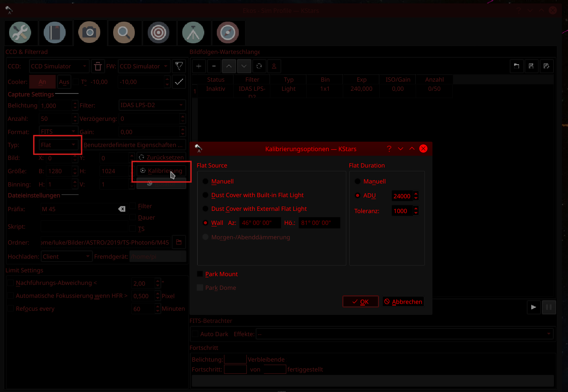This screenshot has width=568, height=392.
Task: Reset job status with circular arrow icon
Action: pyautogui.click(x=259, y=66)
